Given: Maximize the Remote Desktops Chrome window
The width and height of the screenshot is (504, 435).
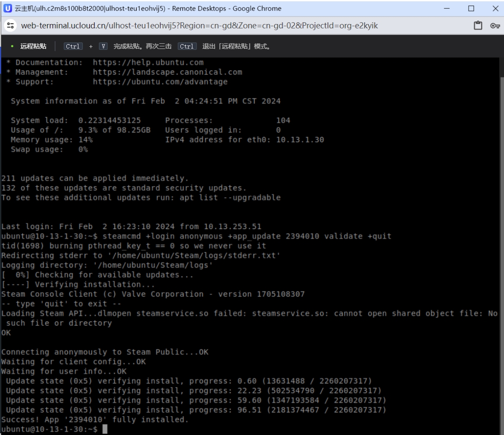Looking at the screenshot, I should point(471,8).
